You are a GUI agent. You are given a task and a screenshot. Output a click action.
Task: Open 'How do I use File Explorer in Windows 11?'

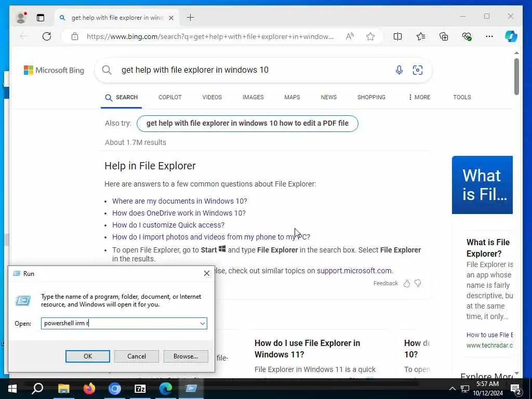[x=307, y=349]
